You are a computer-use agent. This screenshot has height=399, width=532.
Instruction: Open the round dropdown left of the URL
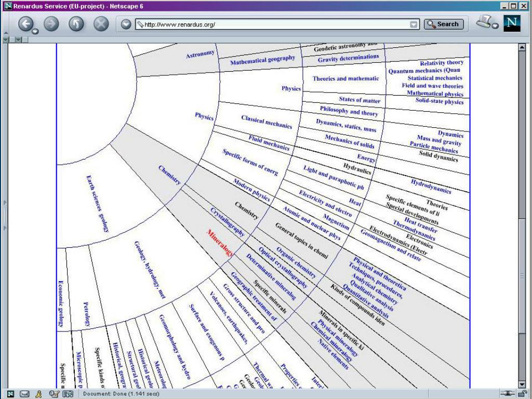126,24
